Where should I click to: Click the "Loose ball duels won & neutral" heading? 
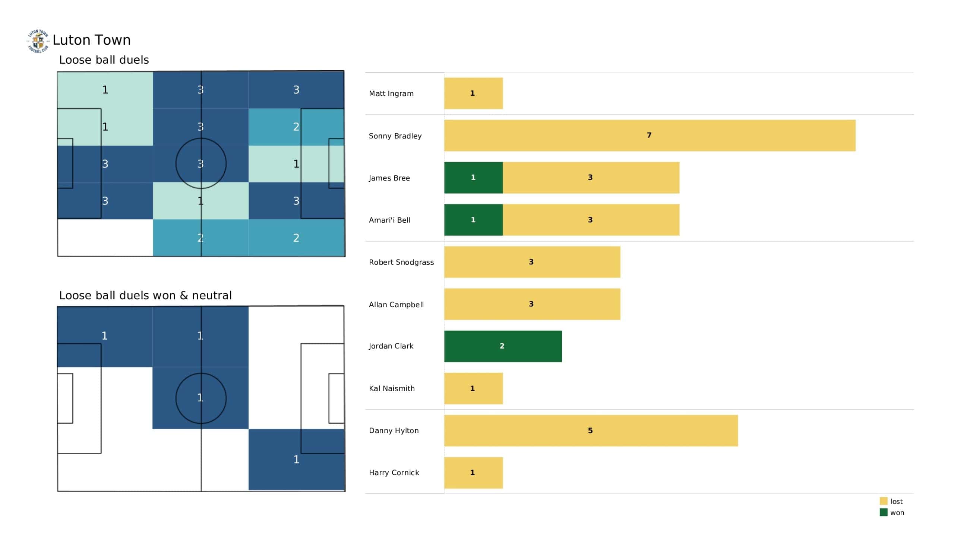[x=145, y=296]
